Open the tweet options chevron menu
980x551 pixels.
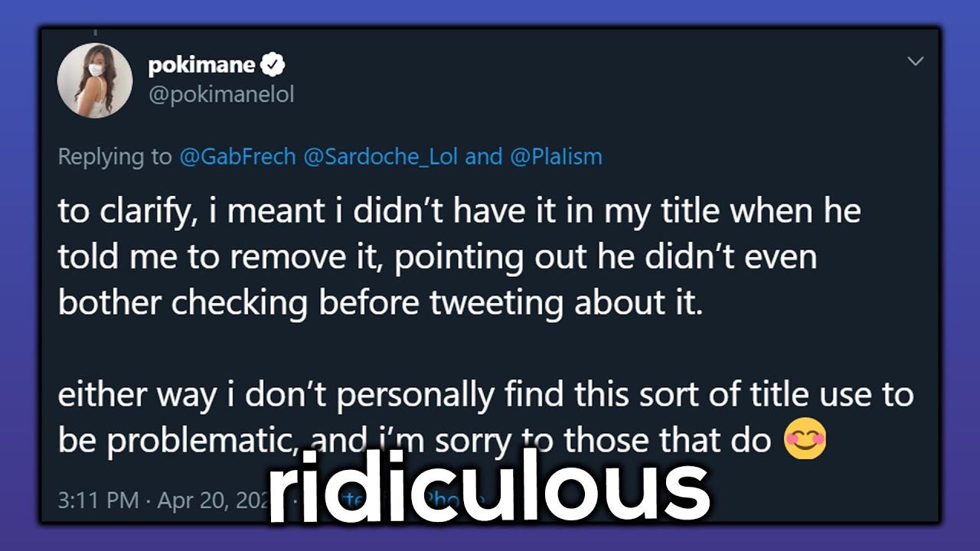(916, 61)
